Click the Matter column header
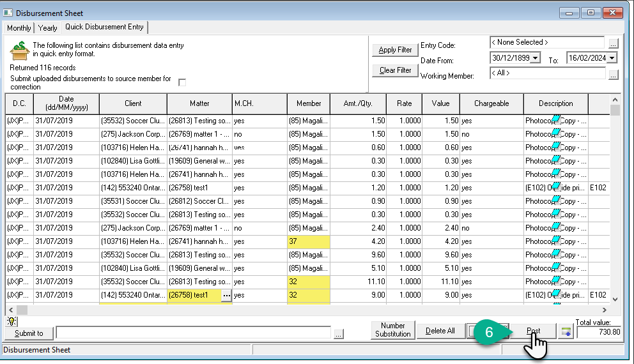 (200, 103)
